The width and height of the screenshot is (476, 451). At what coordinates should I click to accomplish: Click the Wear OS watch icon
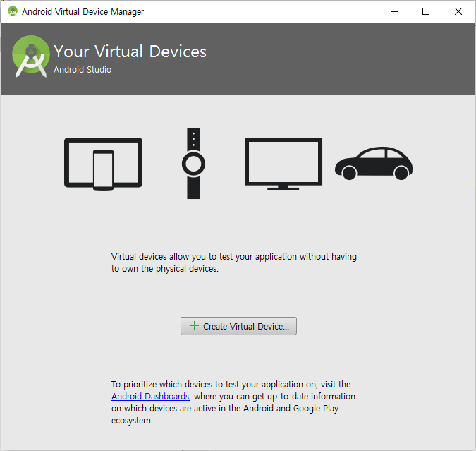(x=193, y=164)
